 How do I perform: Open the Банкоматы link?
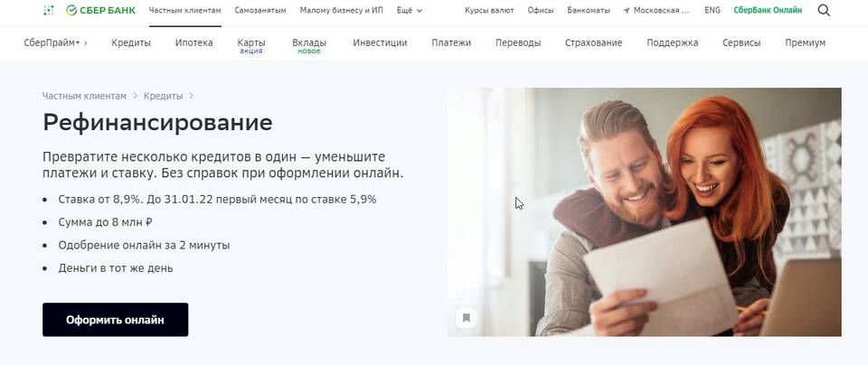pos(589,11)
